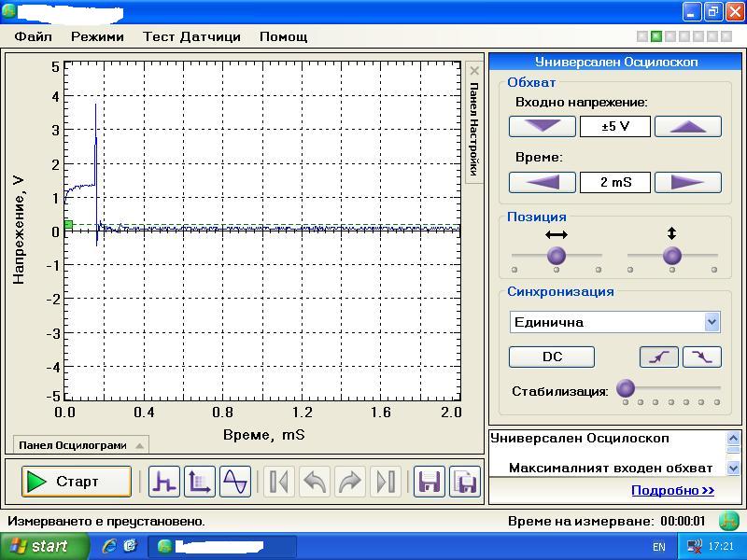Click the axes scaling tool icon
The width and height of the screenshot is (747, 560).
[200, 482]
